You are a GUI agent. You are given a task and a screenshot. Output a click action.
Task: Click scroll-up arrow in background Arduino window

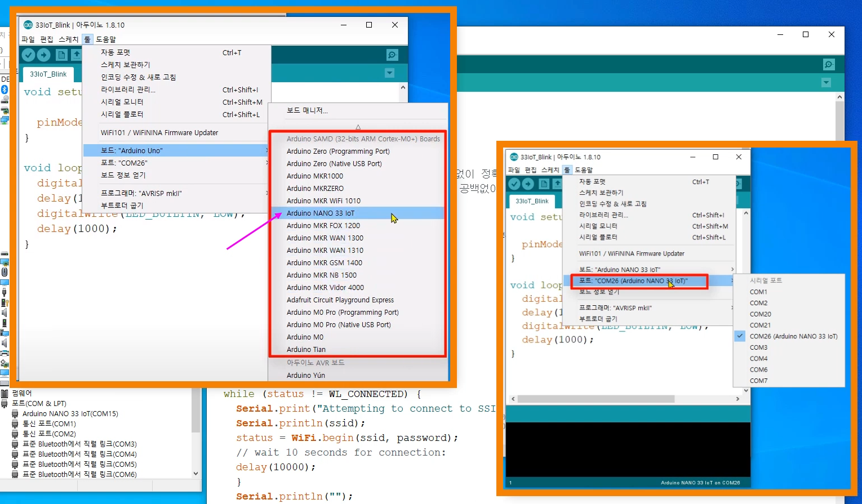839,97
